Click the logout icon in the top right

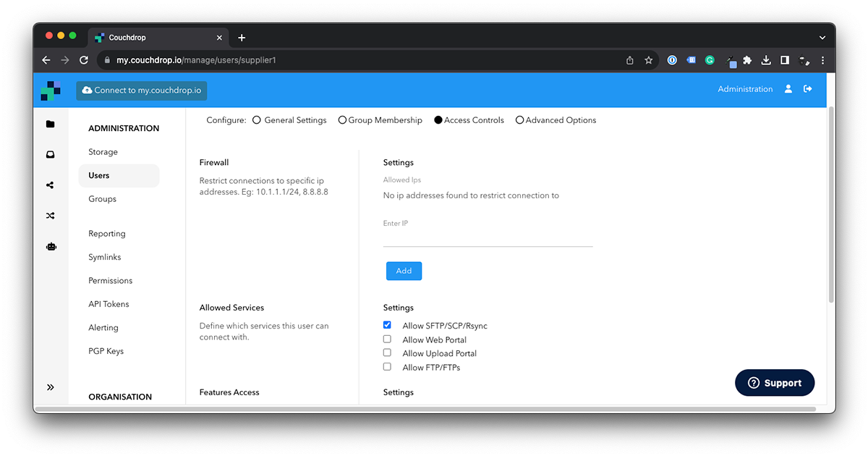point(808,89)
